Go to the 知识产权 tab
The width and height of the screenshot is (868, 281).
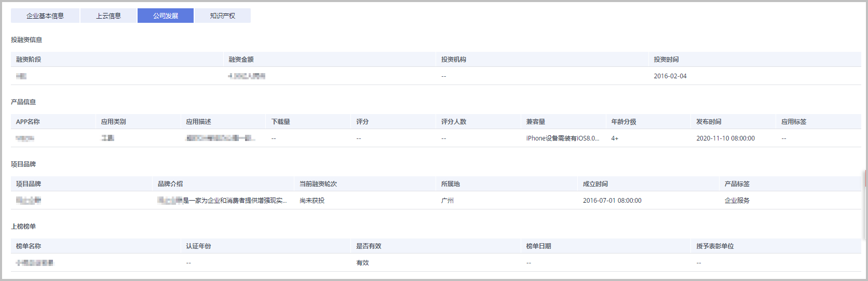coord(223,16)
